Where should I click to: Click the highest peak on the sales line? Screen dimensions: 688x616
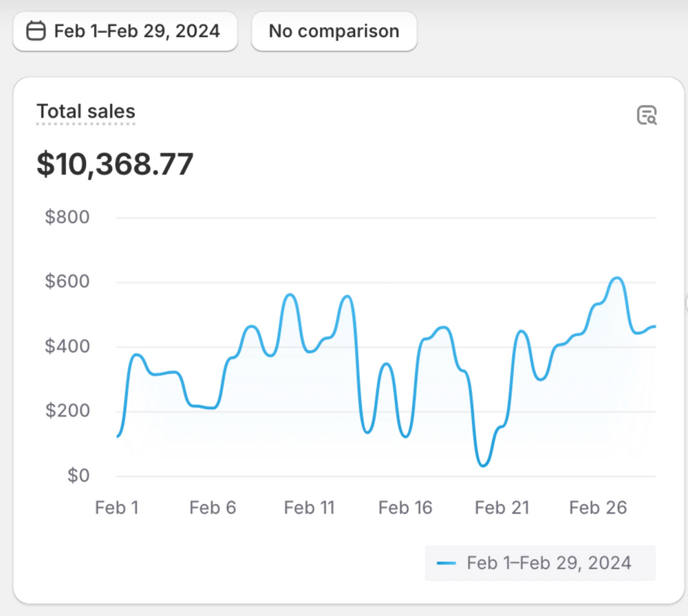[x=617, y=278]
